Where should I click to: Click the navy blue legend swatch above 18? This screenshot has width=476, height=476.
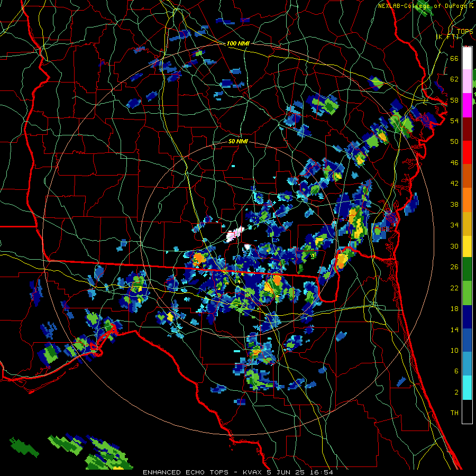click(x=467, y=317)
